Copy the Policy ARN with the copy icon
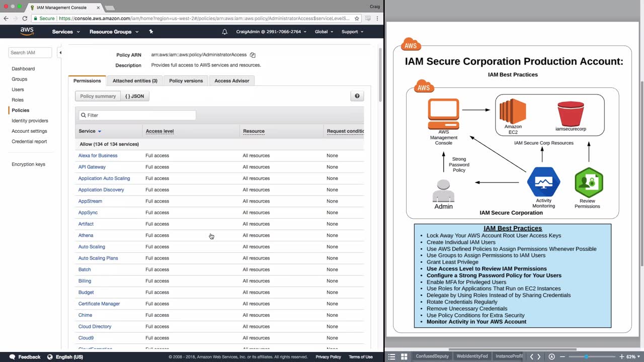 pos(253,55)
